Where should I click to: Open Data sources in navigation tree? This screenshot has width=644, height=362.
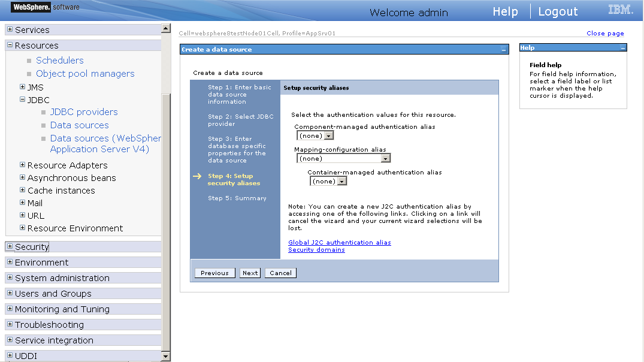point(79,125)
